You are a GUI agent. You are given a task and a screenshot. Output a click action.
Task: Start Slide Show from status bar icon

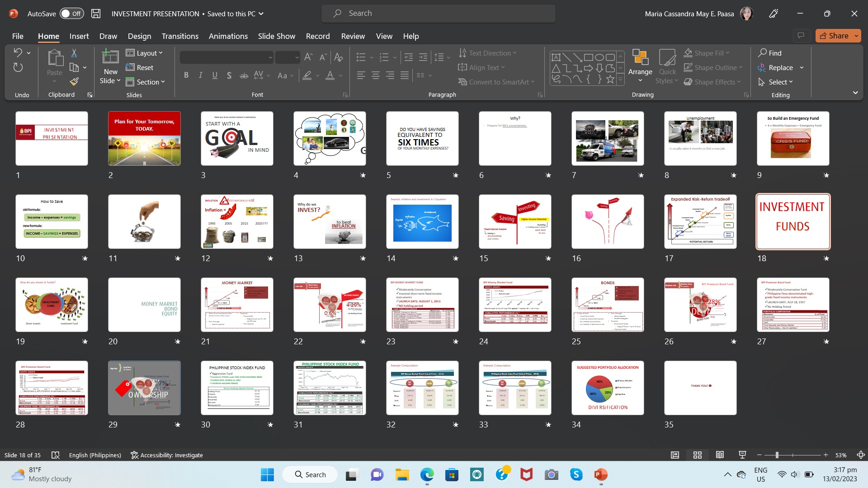[742, 455]
